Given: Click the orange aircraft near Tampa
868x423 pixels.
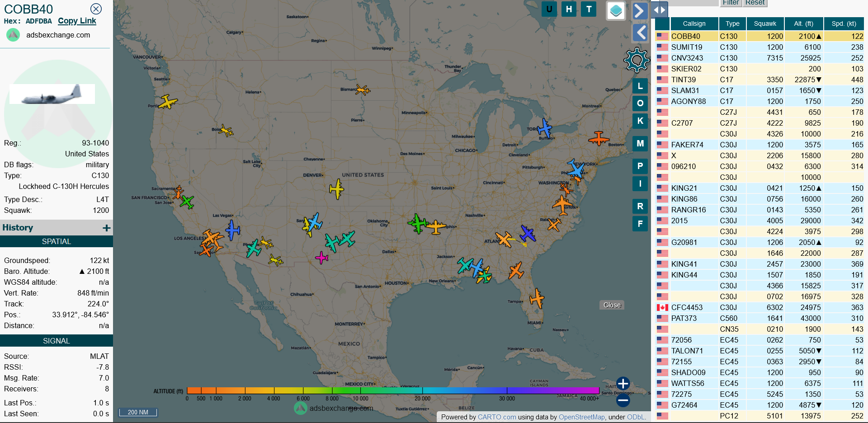Looking at the screenshot, I should [x=537, y=298].
